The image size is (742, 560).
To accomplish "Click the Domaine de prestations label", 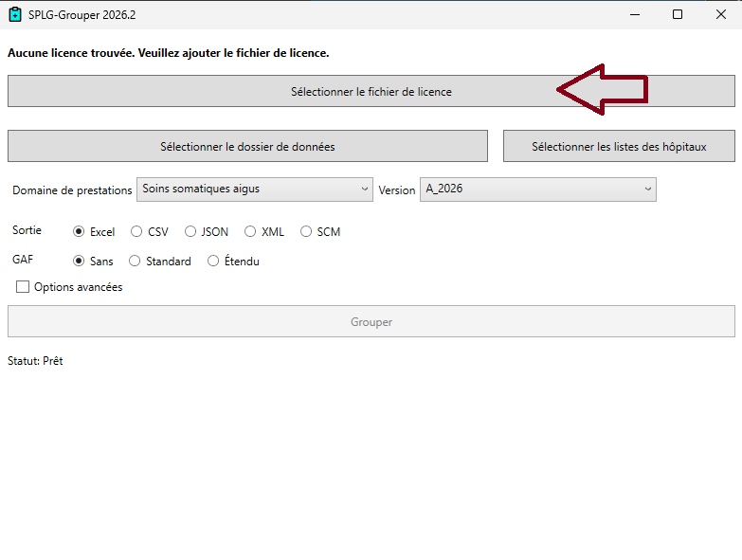I will 72,190.
